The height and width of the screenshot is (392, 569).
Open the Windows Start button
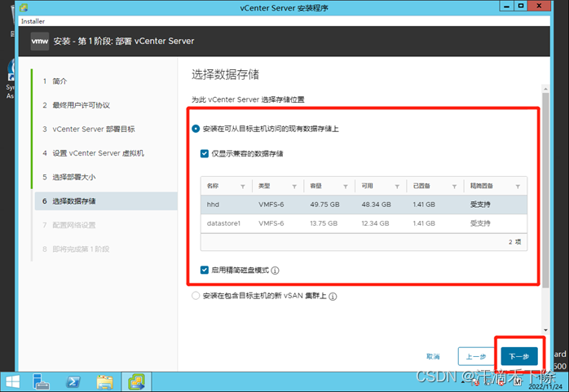point(12,382)
